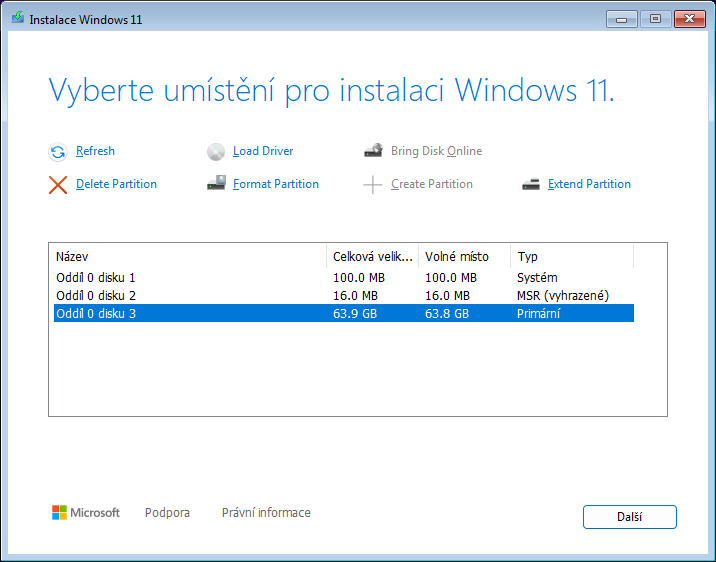
Task: Click the installer icon in title bar
Action: [18, 18]
